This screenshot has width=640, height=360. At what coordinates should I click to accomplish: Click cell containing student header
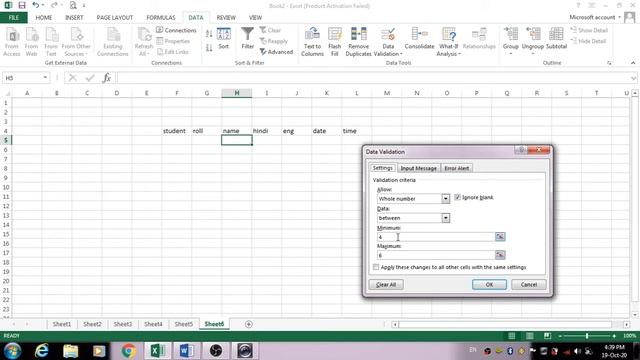coord(177,131)
